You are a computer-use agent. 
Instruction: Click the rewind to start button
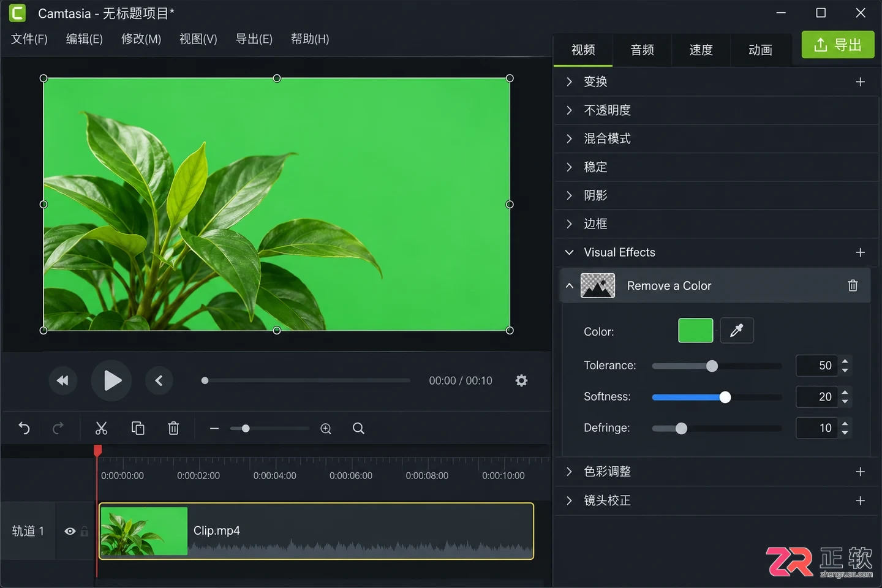(62, 380)
